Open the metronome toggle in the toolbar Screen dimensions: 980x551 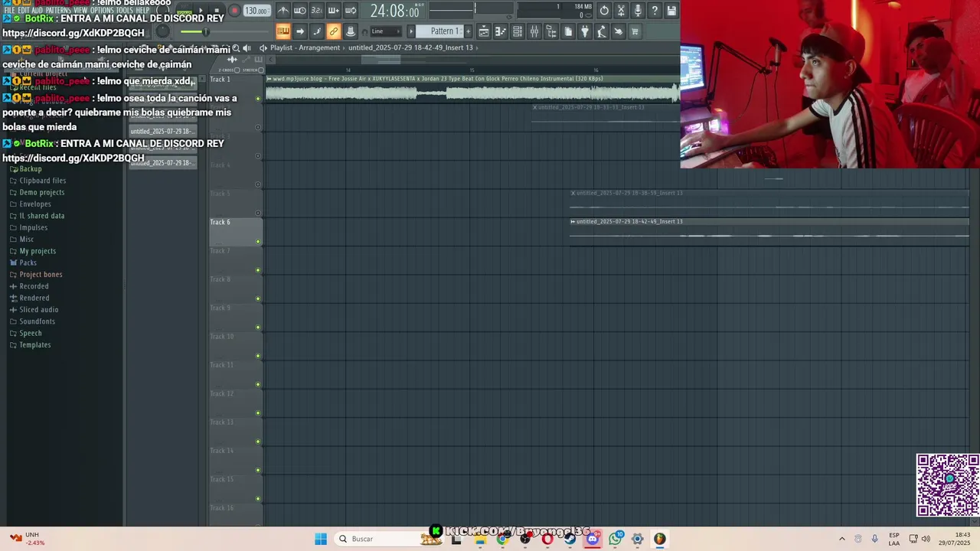point(283,11)
